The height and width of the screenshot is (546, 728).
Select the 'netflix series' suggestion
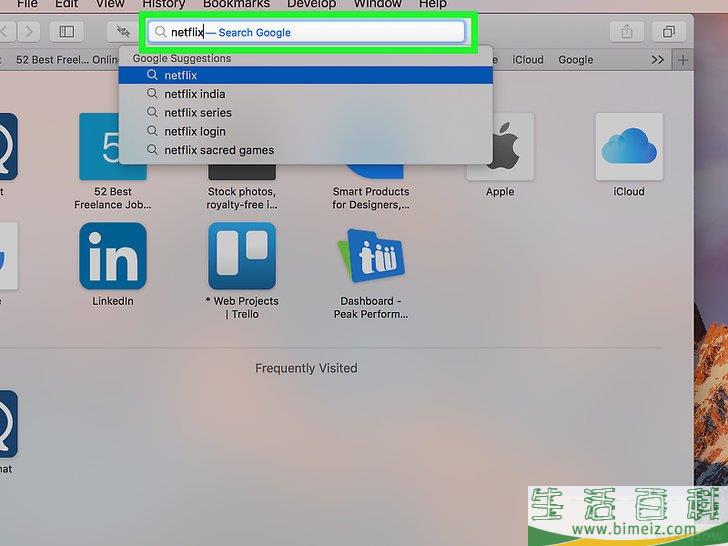point(306,112)
